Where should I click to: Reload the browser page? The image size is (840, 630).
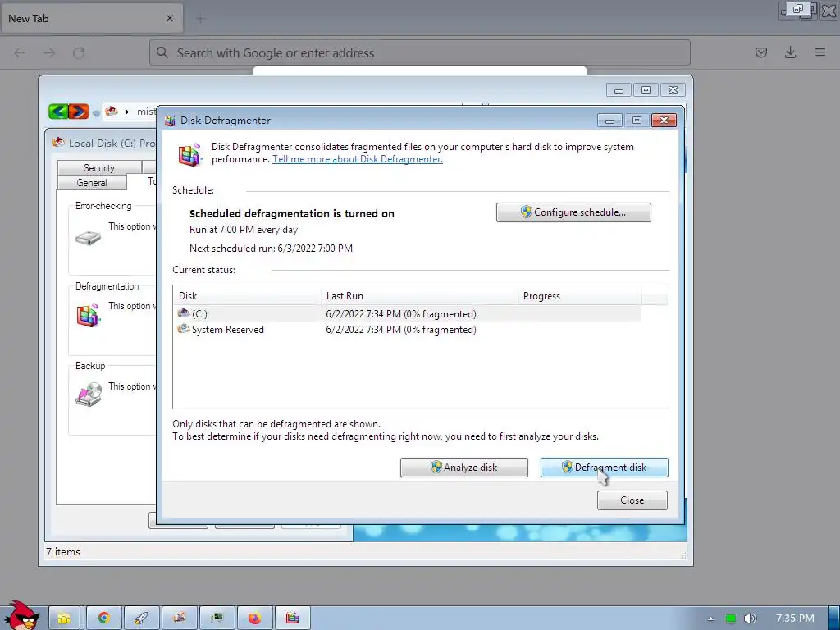pyautogui.click(x=79, y=53)
